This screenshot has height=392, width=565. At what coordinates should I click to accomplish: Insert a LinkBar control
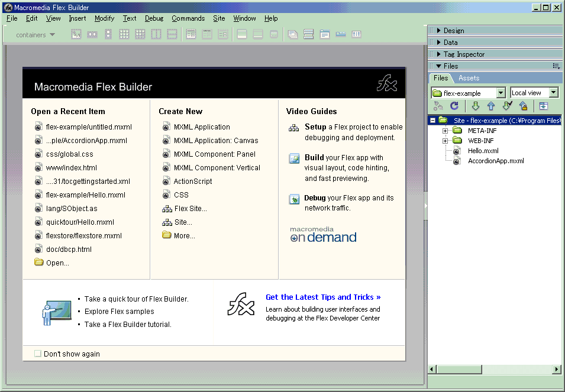(x=341, y=34)
